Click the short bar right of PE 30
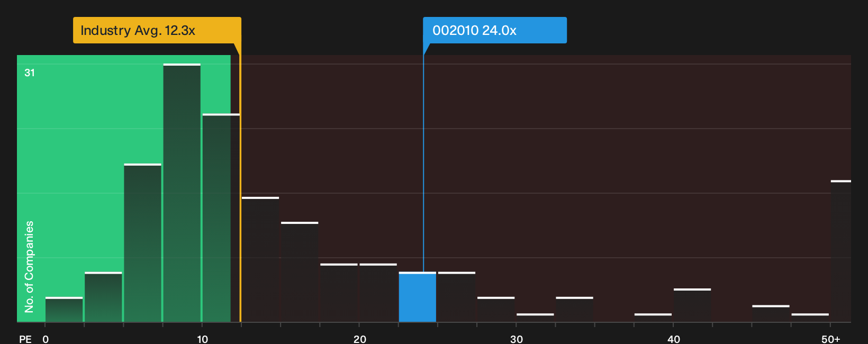This screenshot has height=344, width=868. (535, 318)
